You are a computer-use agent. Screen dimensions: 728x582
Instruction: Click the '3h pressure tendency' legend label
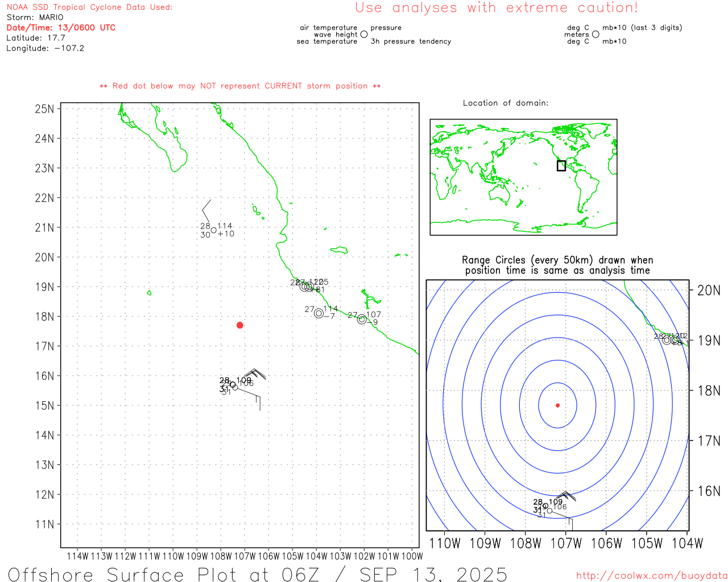411,41
